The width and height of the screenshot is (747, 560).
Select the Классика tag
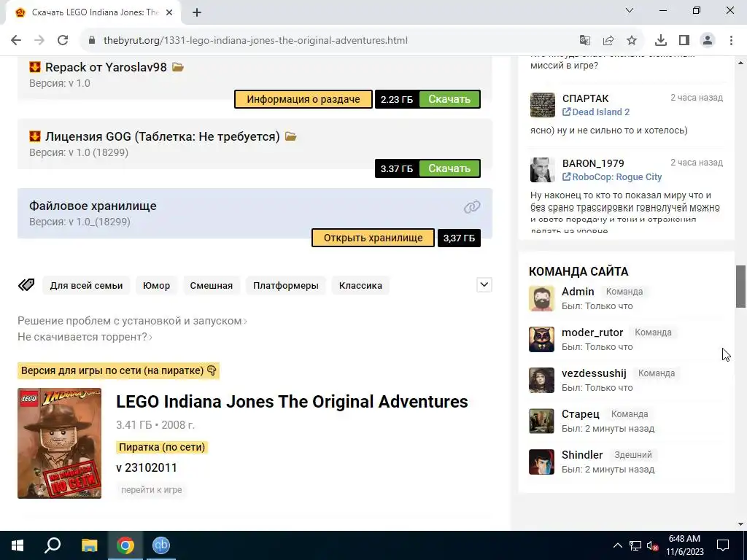(x=360, y=286)
